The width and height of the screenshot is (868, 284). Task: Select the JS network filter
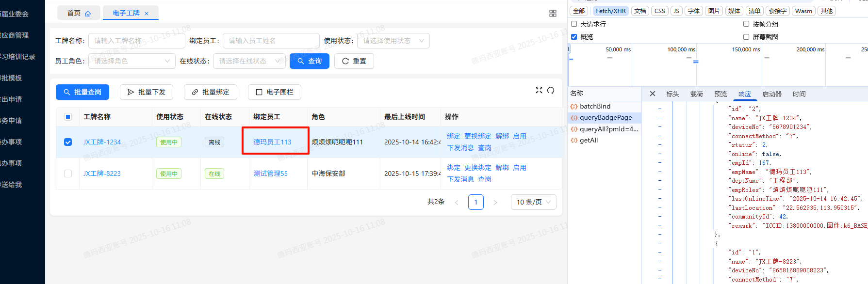(676, 11)
